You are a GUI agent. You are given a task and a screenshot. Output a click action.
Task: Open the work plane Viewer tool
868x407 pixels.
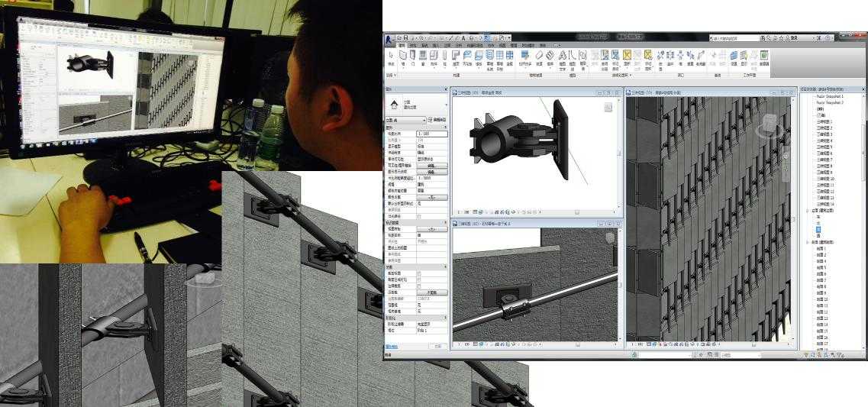pos(764,57)
